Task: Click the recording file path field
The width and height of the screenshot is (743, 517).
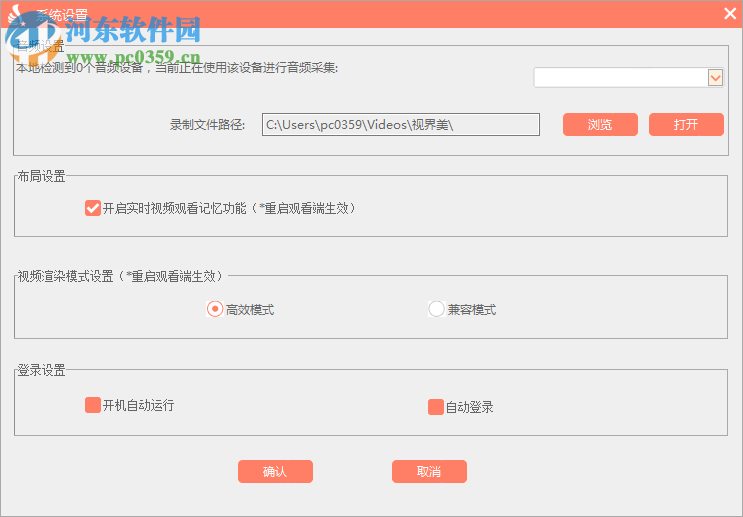Action: (x=401, y=125)
